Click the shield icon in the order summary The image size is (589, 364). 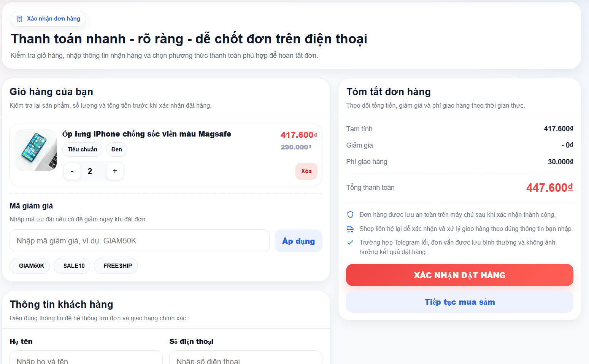(350, 215)
